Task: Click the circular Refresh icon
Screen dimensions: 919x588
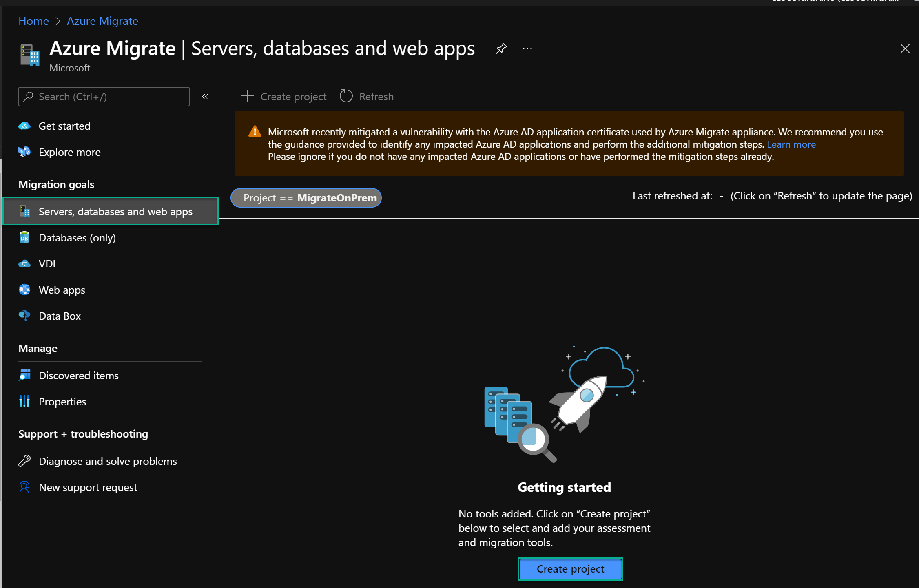Action: pyautogui.click(x=346, y=96)
